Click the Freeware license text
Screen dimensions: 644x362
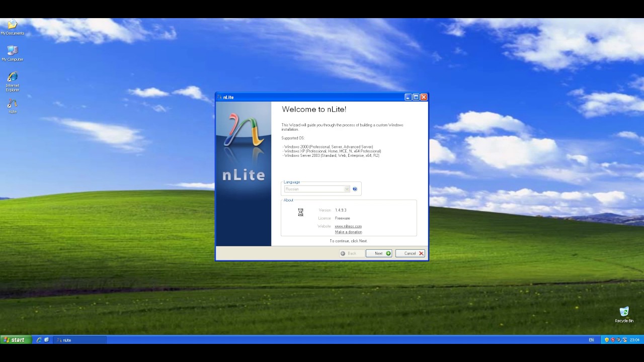pyautogui.click(x=342, y=218)
